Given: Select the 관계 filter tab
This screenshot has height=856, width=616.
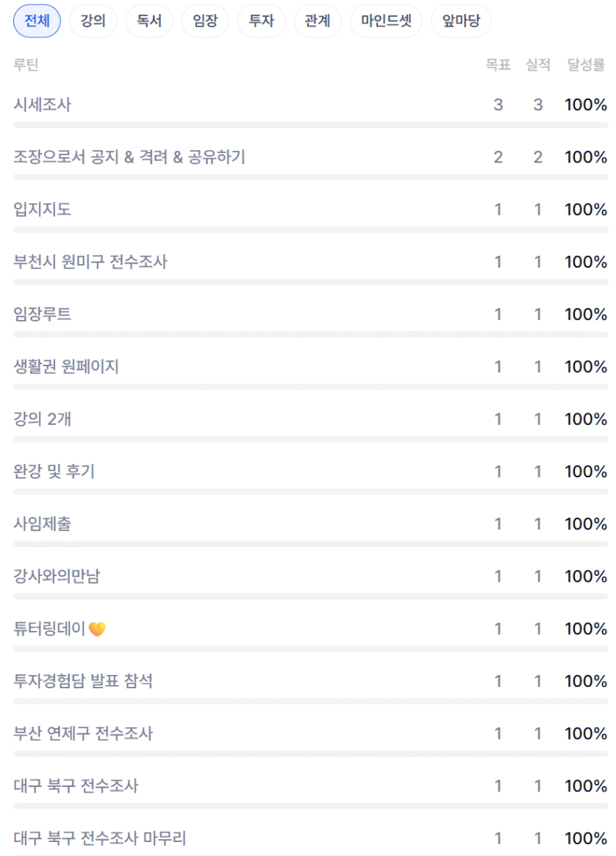Looking at the screenshot, I should click(317, 21).
